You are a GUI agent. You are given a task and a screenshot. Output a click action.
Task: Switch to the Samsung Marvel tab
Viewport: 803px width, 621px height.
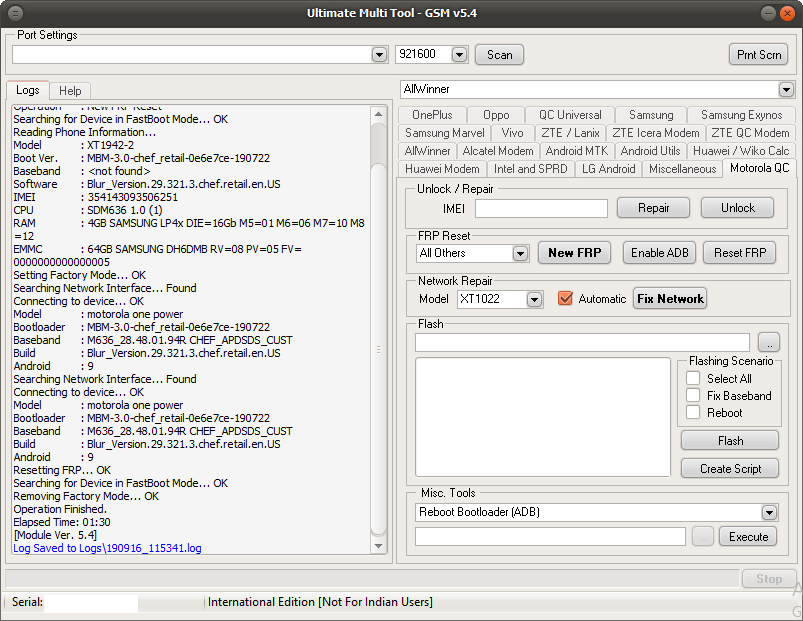click(445, 133)
